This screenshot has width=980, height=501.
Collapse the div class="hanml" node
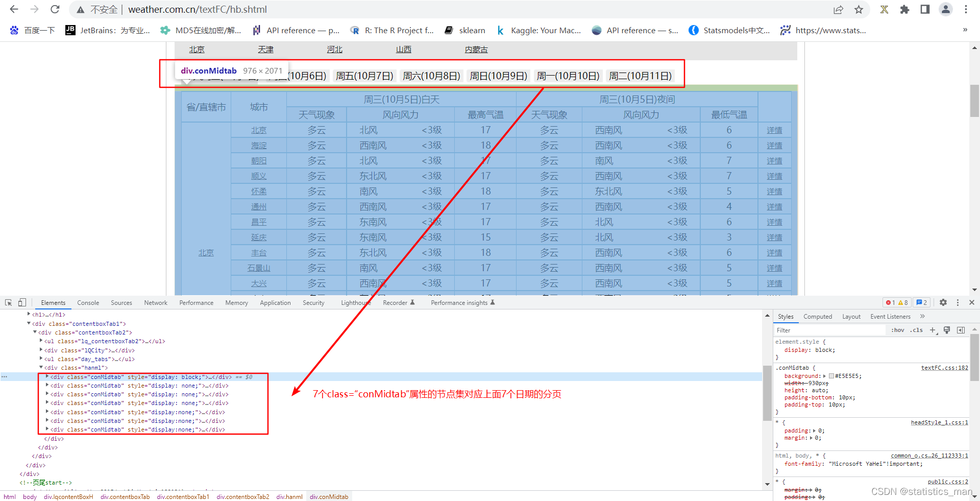click(x=41, y=367)
